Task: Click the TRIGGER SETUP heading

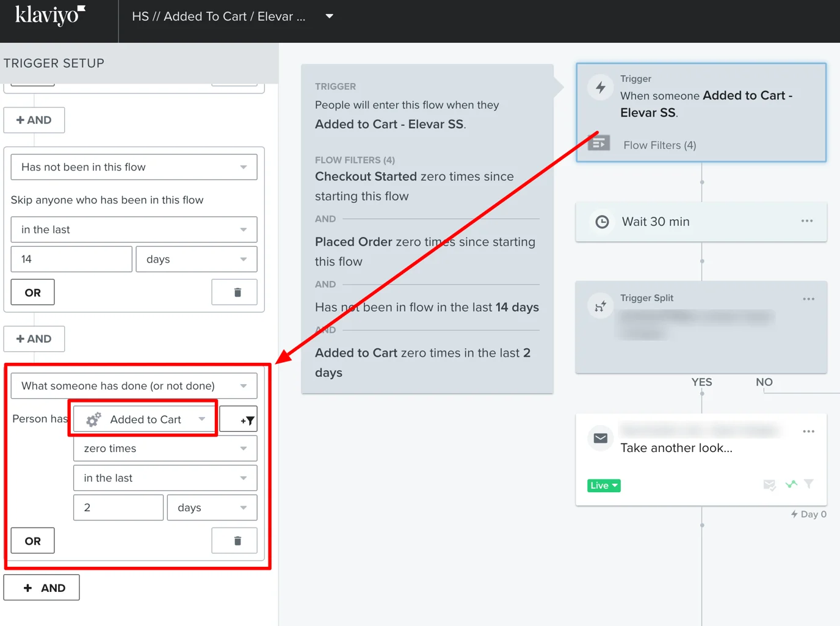Action: (x=54, y=64)
